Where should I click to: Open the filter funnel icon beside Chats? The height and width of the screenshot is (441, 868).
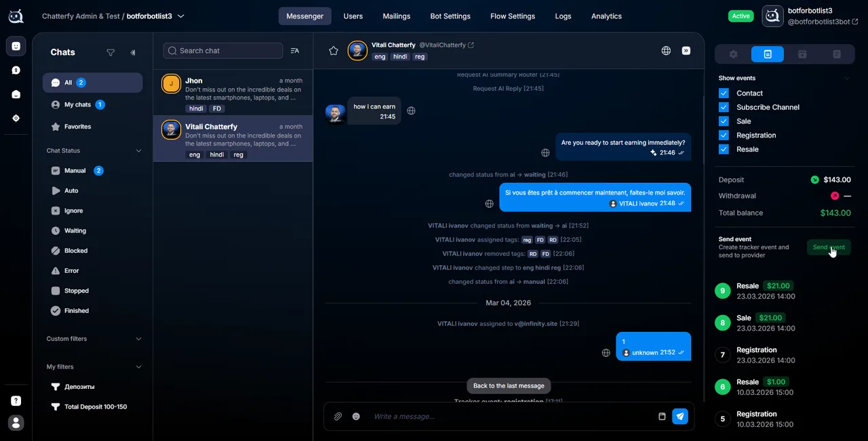[x=111, y=52]
